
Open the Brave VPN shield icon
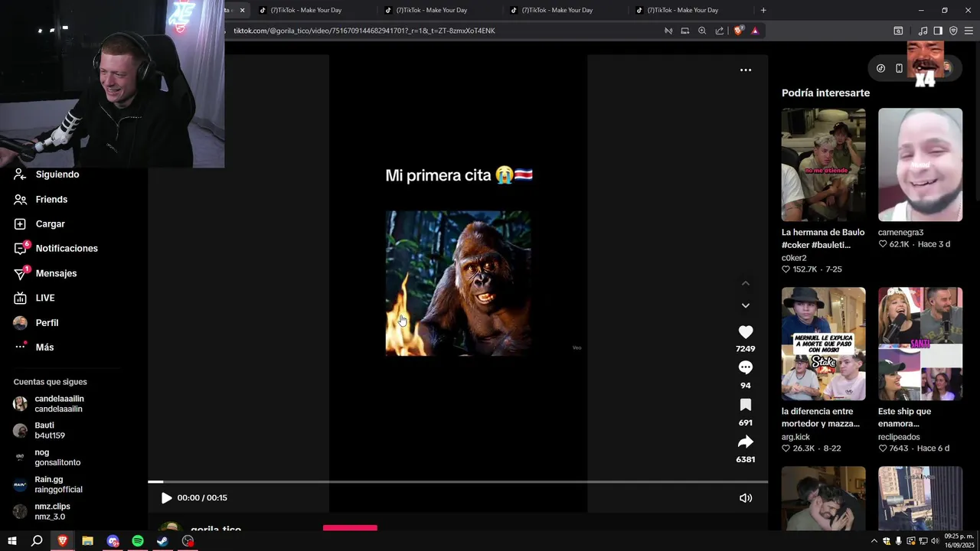[953, 31]
